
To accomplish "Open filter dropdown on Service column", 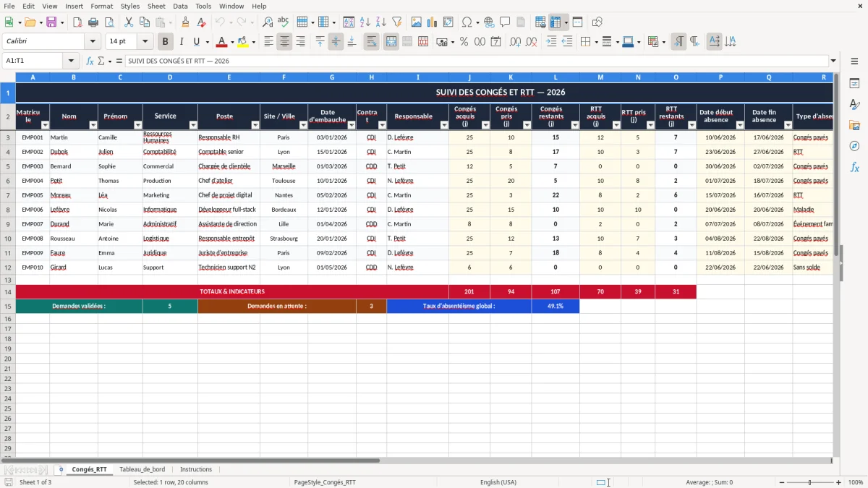I will coord(192,125).
